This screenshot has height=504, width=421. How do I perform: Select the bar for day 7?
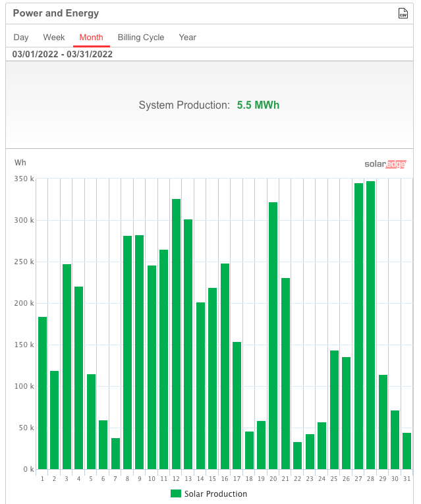116,453
